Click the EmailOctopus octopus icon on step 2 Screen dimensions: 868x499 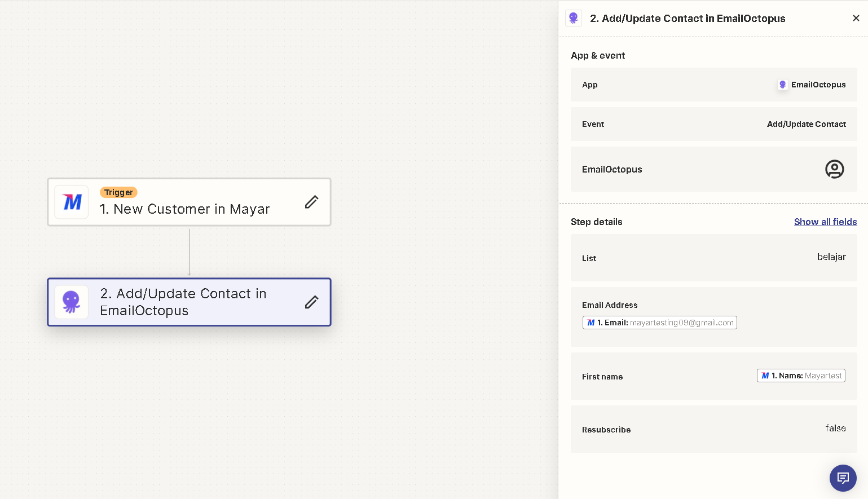point(72,302)
